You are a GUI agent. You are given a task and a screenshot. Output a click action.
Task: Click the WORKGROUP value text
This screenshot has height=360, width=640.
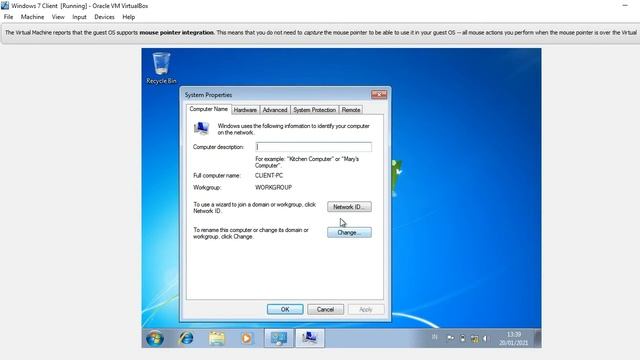(x=273, y=187)
